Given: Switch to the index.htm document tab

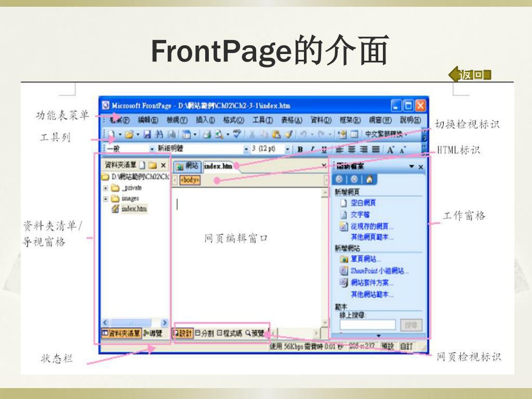Looking at the screenshot, I should pos(219,166).
